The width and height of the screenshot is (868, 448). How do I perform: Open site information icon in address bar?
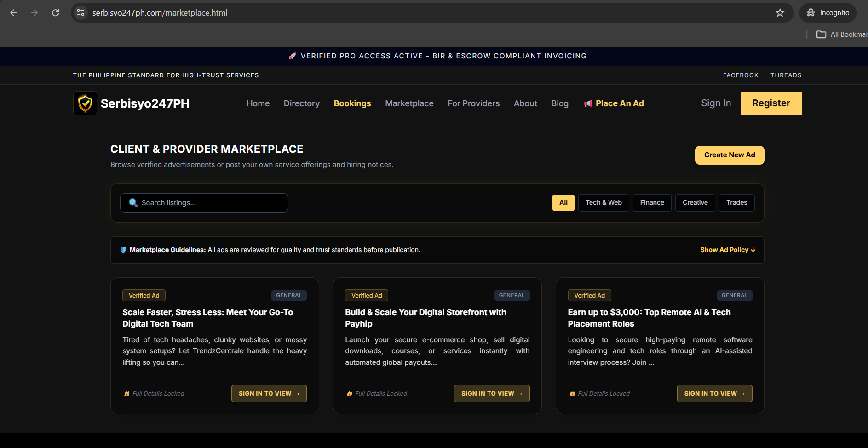81,13
